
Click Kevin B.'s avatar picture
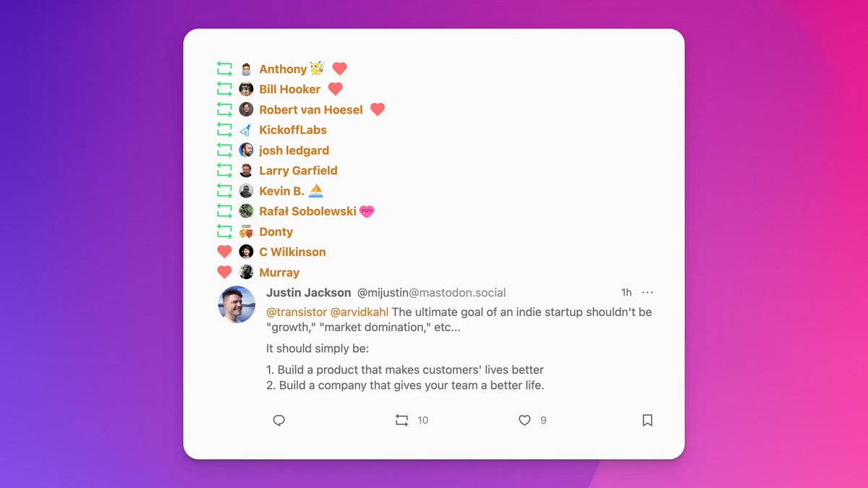click(x=247, y=191)
